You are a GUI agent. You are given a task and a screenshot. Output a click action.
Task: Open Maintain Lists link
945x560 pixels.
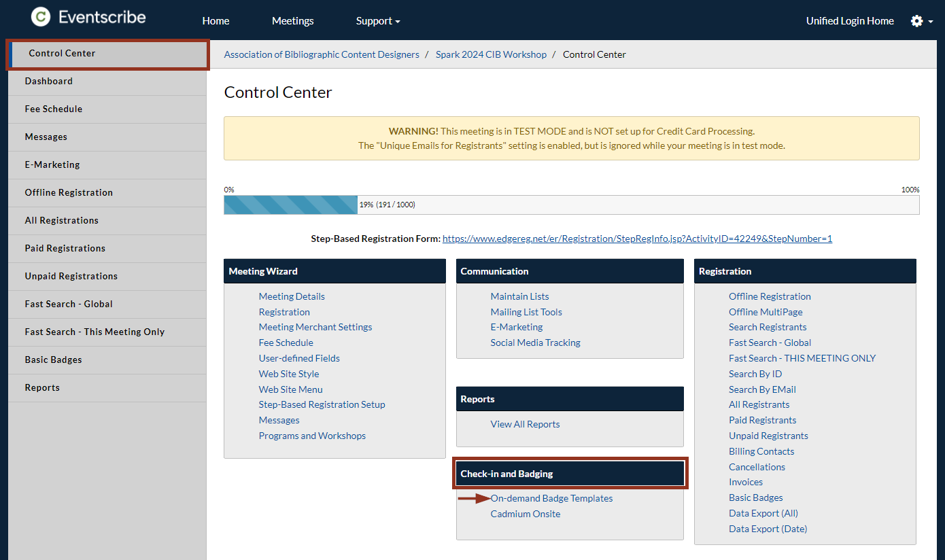pos(520,296)
